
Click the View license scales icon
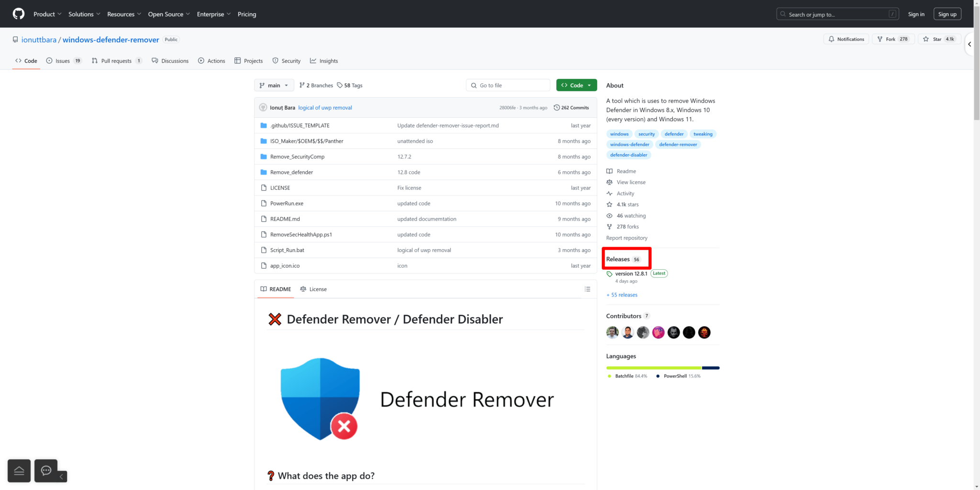[x=610, y=182]
